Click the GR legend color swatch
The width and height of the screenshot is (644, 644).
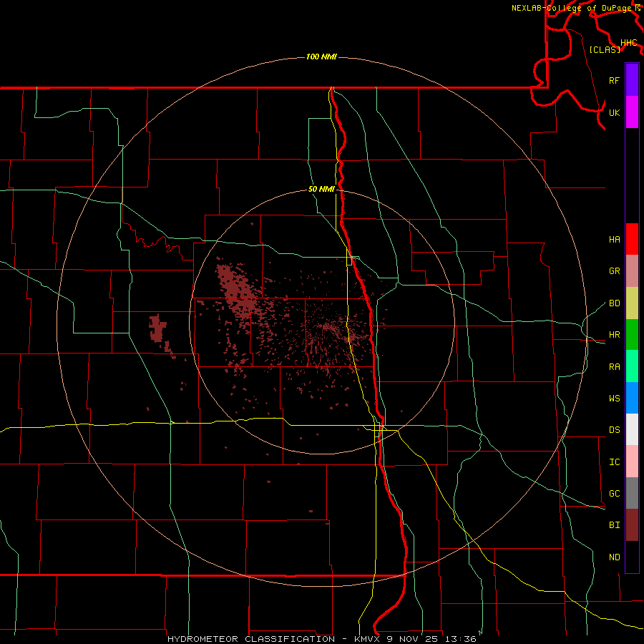coord(632,270)
